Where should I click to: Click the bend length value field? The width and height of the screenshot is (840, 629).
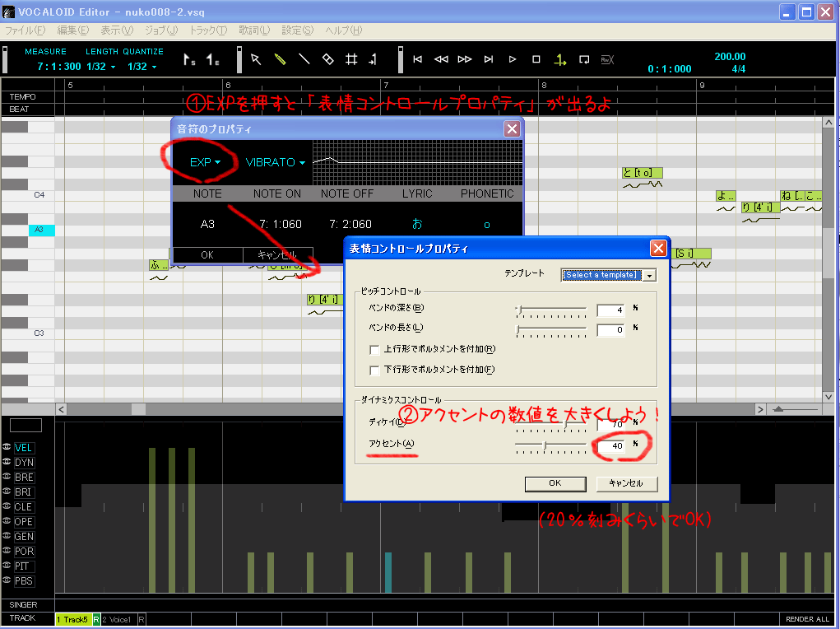click(x=610, y=330)
